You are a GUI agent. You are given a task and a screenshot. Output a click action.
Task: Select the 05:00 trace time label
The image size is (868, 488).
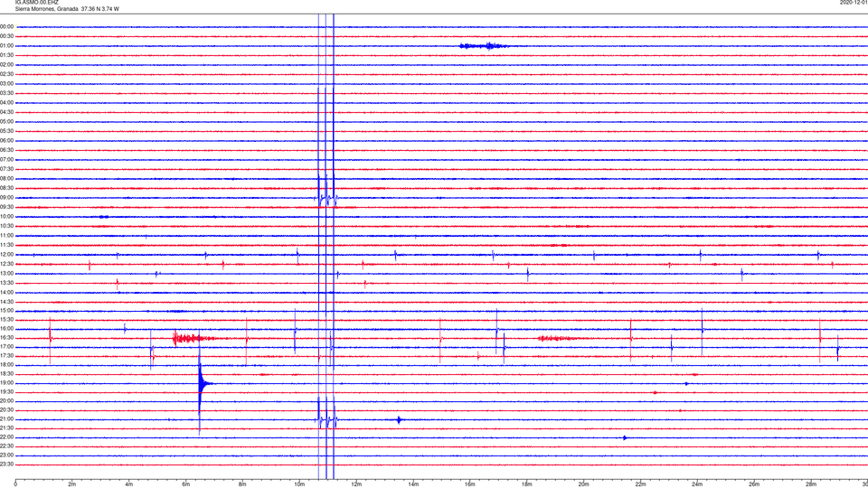[x=6, y=122]
